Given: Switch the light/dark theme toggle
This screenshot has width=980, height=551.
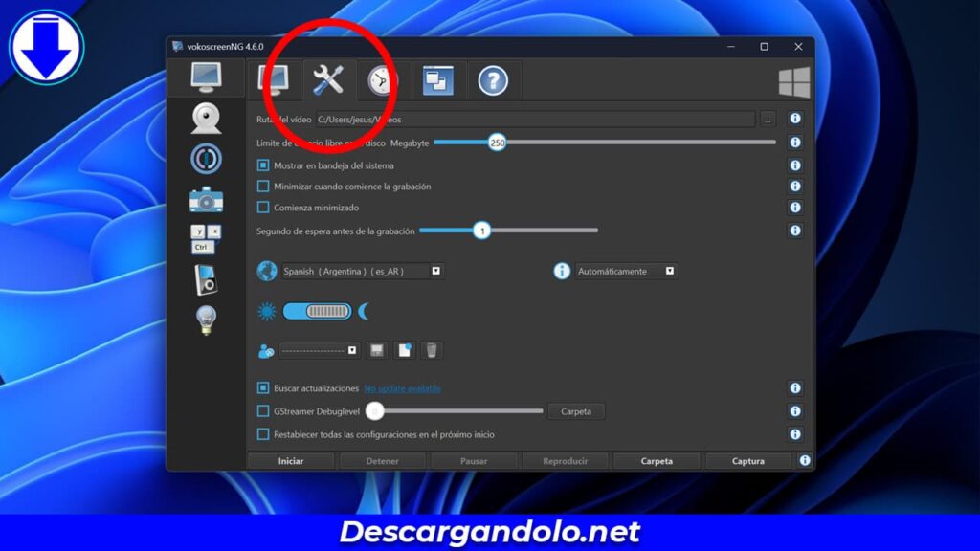Looking at the screenshot, I should click(x=317, y=311).
